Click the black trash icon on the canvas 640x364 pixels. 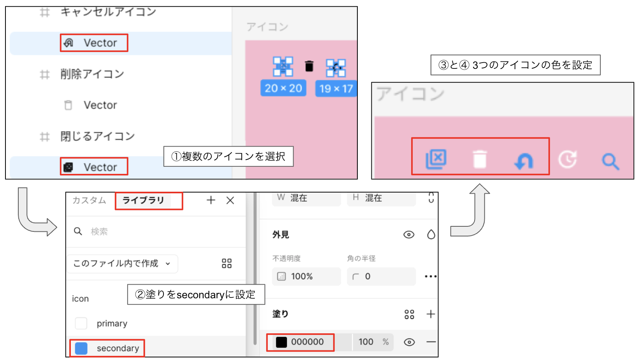(309, 66)
